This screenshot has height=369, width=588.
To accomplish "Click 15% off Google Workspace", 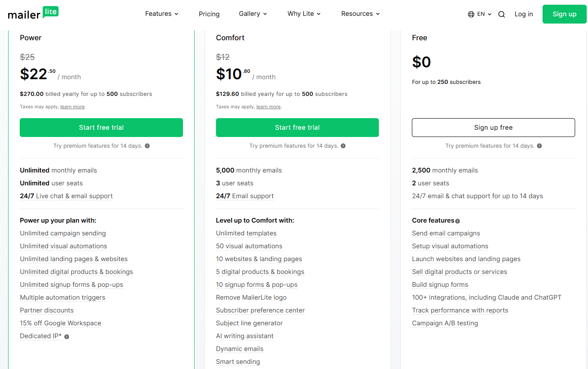I will (x=60, y=323).
